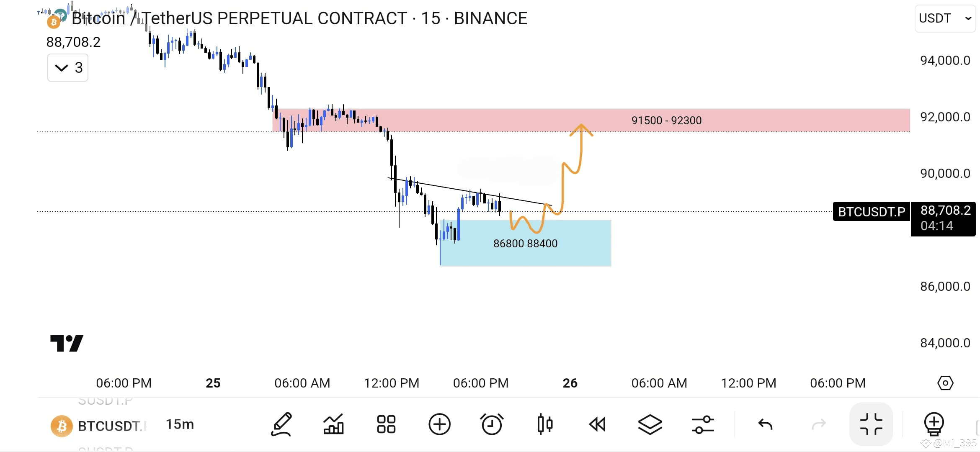This screenshot has height=452, width=980.
Task: Change the candlestick chart type
Action: (545, 424)
